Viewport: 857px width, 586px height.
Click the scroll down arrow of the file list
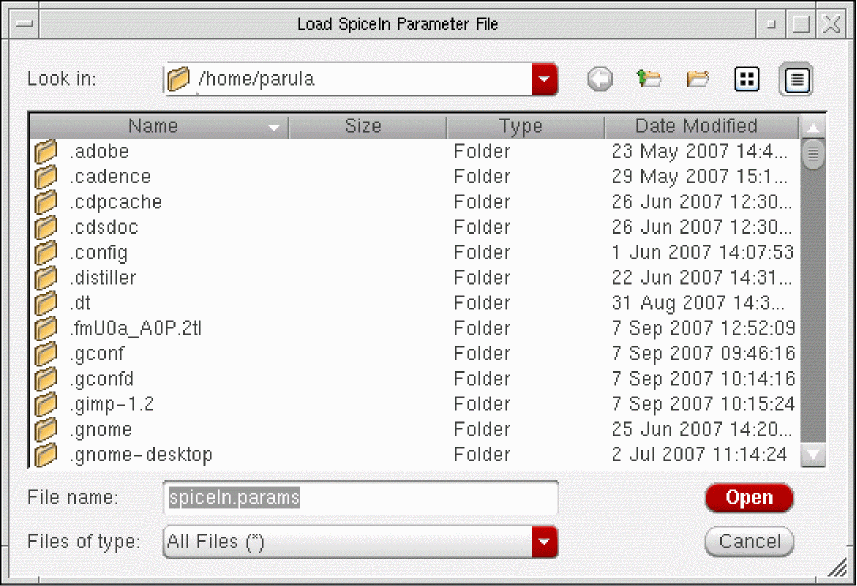[813, 454]
